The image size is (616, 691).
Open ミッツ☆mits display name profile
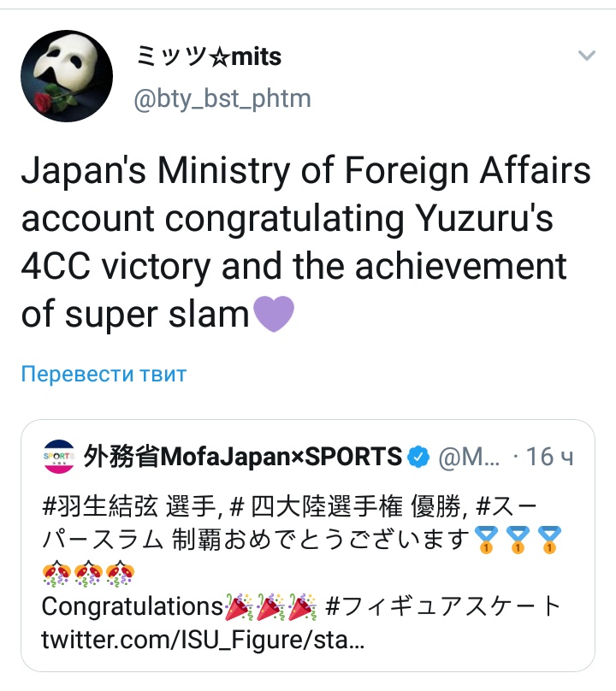pyautogui.click(x=208, y=56)
